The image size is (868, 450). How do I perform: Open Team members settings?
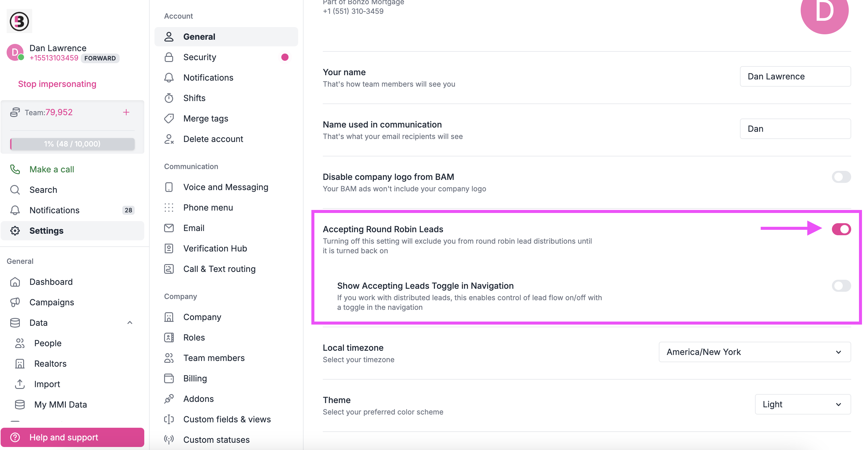(226, 358)
